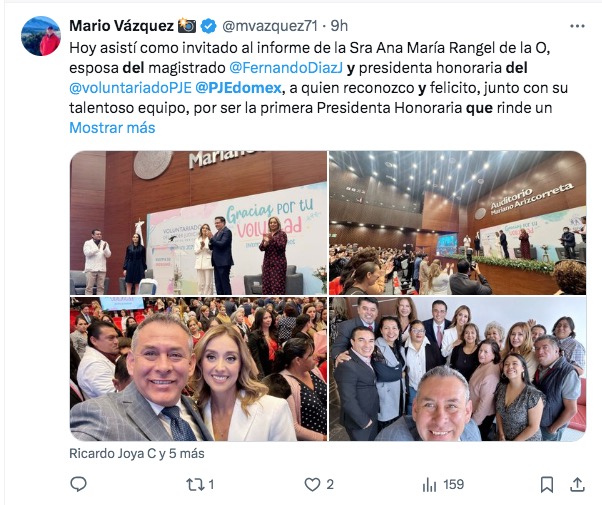Image resolution: width=602 pixels, height=505 pixels.
Task: Open the three-dot more options menu
Action: coord(577,26)
